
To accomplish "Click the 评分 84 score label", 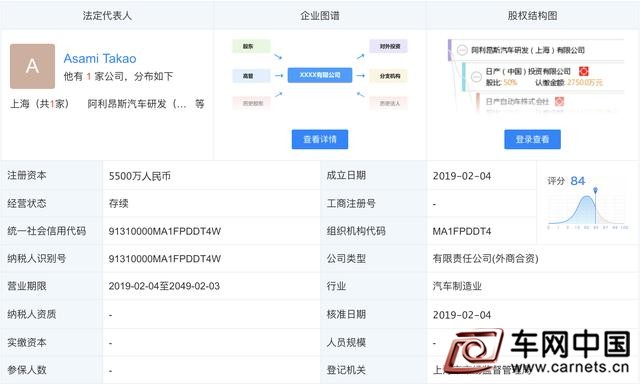I will [x=566, y=181].
